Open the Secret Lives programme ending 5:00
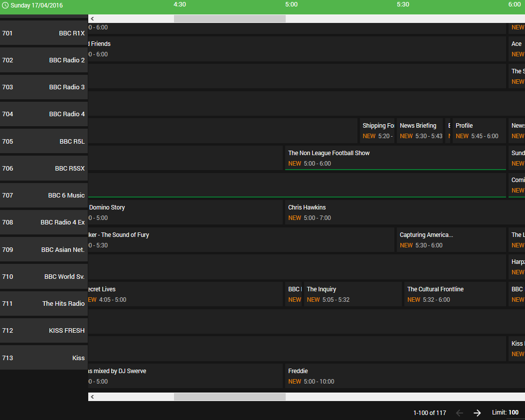The height and width of the screenshot is (420, 525). point(185,294)
